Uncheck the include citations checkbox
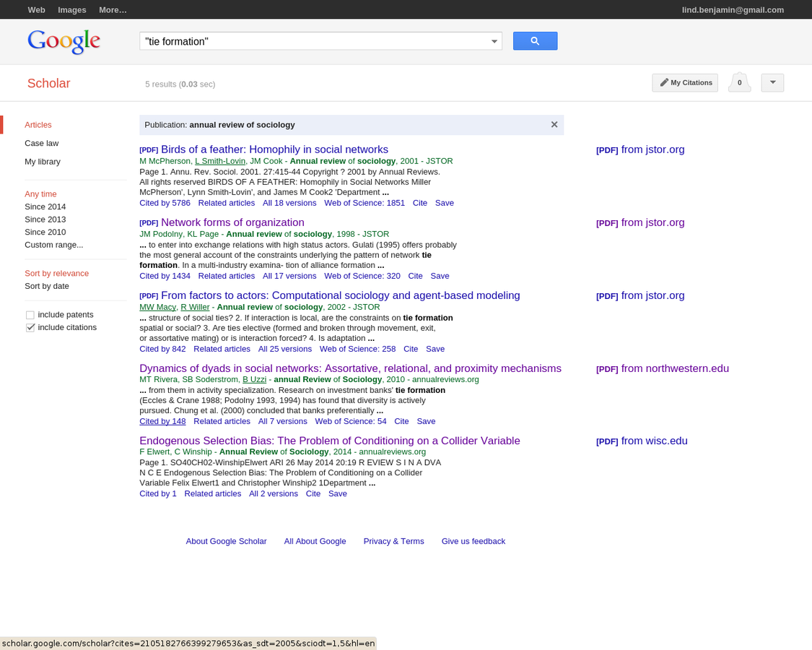This screenshot has width=812, height=650. coord(30,328)
